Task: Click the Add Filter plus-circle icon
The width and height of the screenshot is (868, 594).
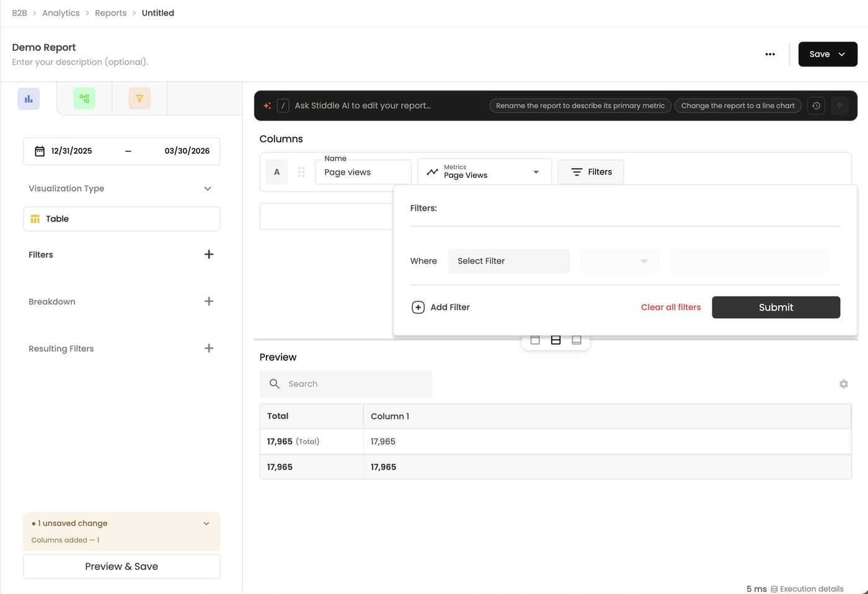Action: (x=418, y=308)
